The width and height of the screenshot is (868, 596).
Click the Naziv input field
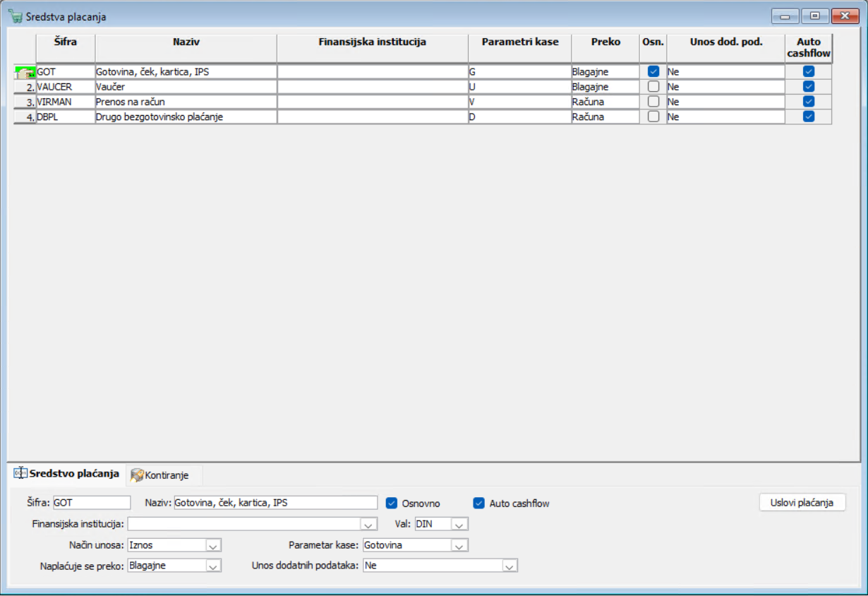(276, 503)
